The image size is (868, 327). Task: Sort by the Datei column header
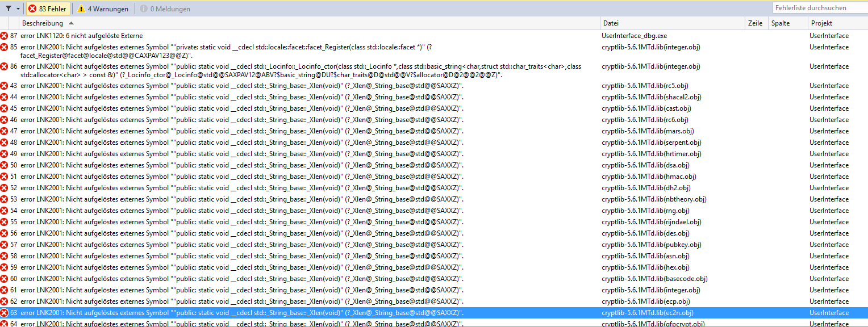[x=673, y=23]
